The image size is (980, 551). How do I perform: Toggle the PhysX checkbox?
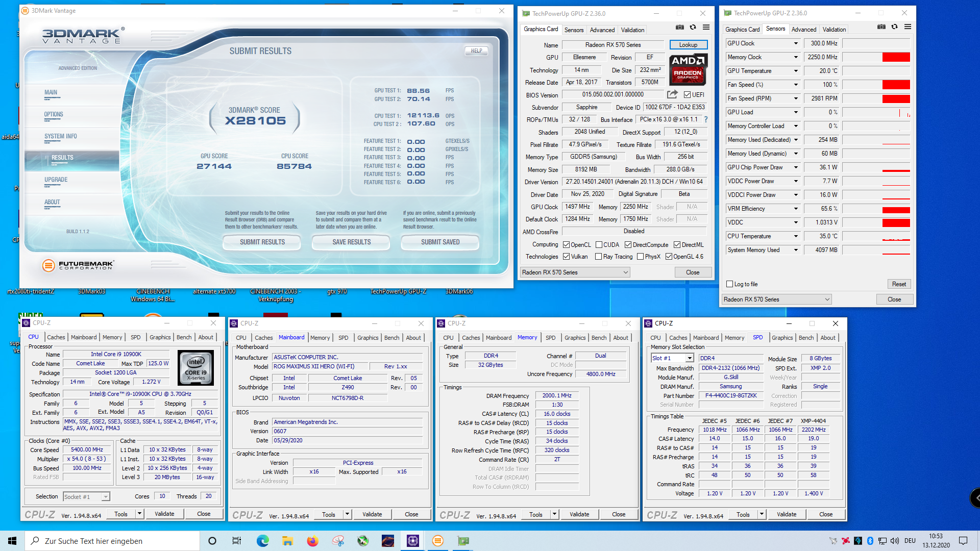(x=640, y=257)
